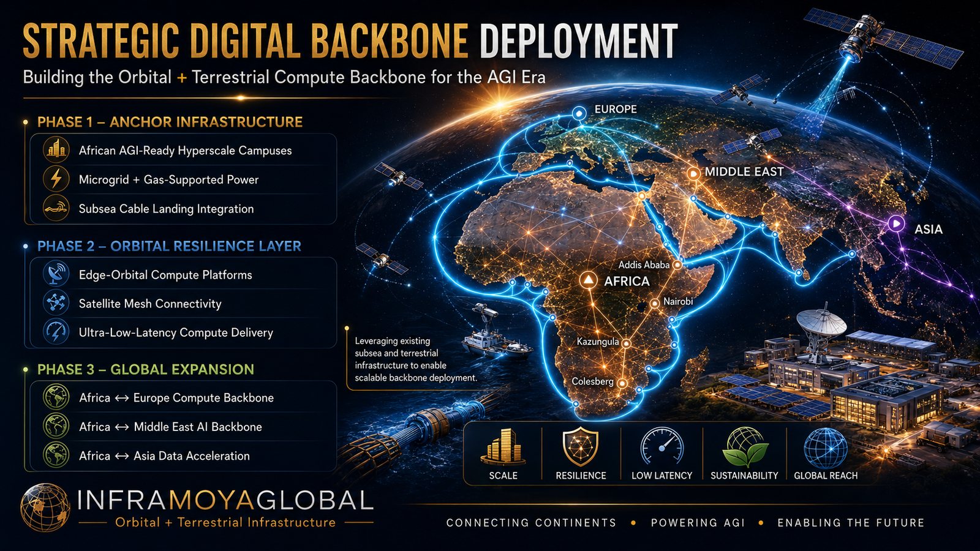Click the Colesberg node marker
Viewport: 980px width, 551px height.
[622, 384]
